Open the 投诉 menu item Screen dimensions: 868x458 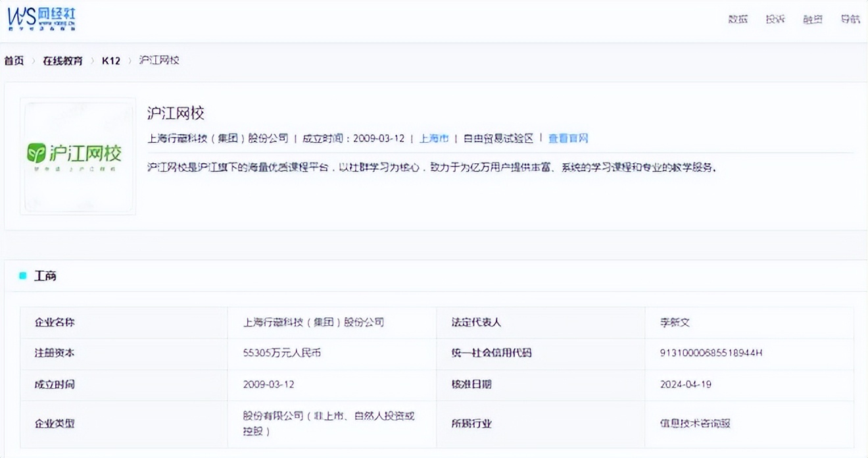(x=775, y=19)
